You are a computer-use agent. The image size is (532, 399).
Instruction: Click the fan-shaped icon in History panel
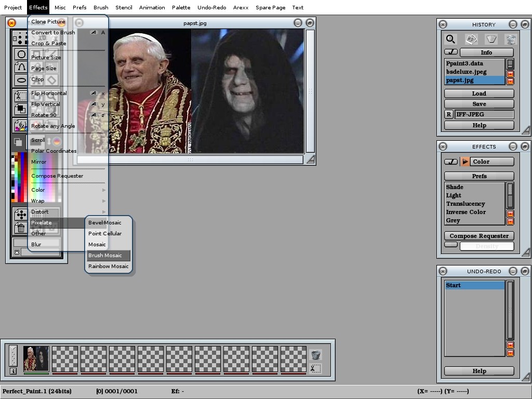pyautogui.click(x=491, y=39)
